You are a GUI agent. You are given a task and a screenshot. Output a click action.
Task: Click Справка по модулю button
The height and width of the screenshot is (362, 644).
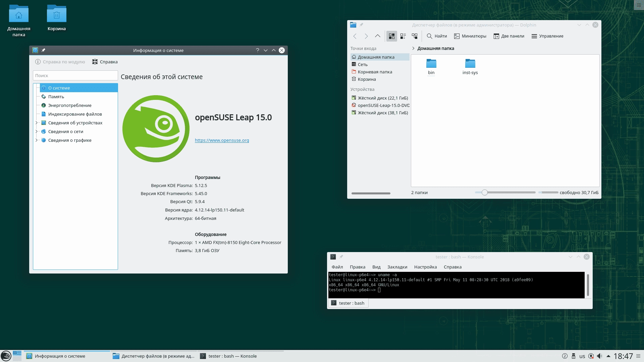pos(60,62)
